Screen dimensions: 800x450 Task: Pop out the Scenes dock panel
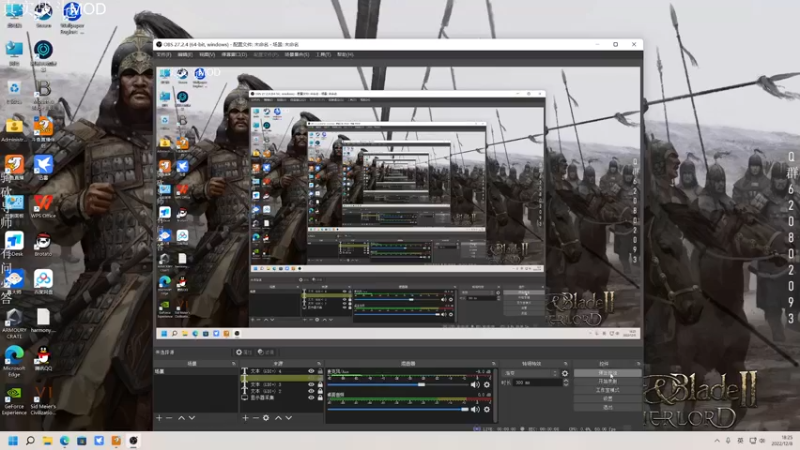click(x=234, y=364)
